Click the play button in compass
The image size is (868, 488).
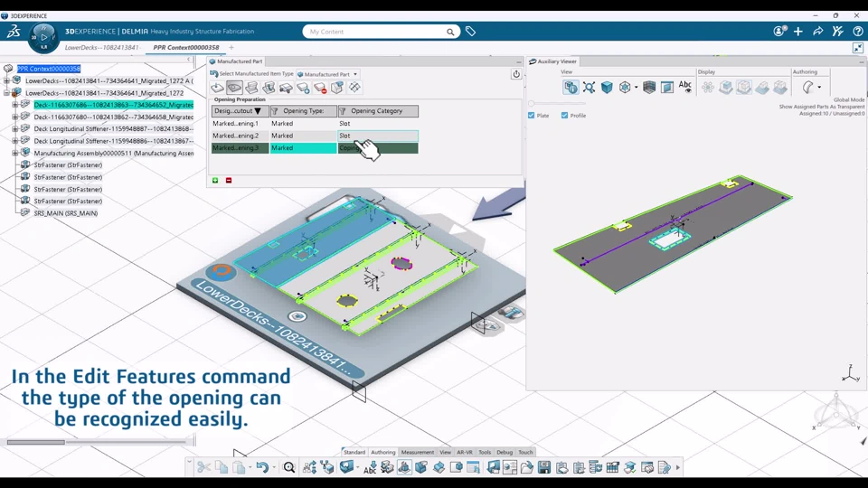pos(43,38)
